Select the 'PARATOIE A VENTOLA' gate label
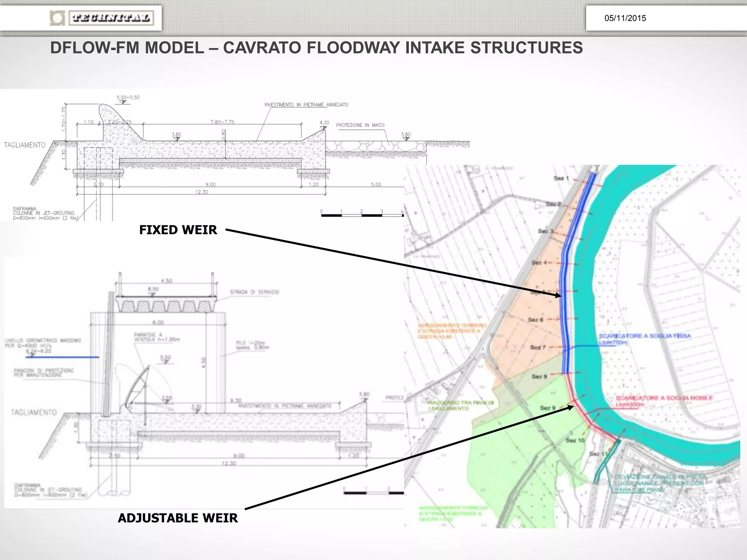Viewport: 747px width, 560px height. pos(157,337)
